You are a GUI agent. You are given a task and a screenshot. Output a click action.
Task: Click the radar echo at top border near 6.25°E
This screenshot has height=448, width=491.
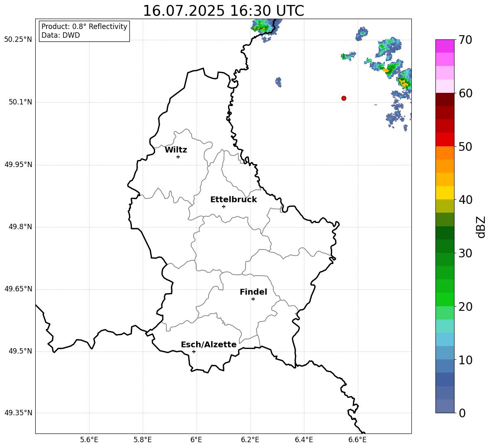click(x=266, y=27)
